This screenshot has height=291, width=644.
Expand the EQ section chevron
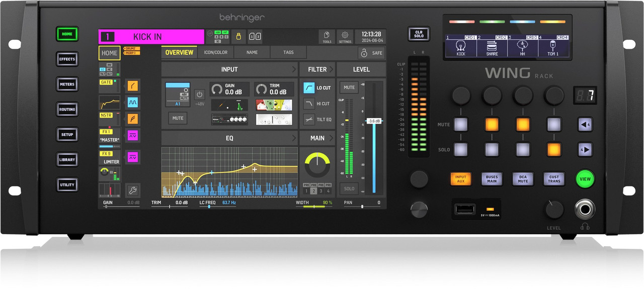(294, 138)
